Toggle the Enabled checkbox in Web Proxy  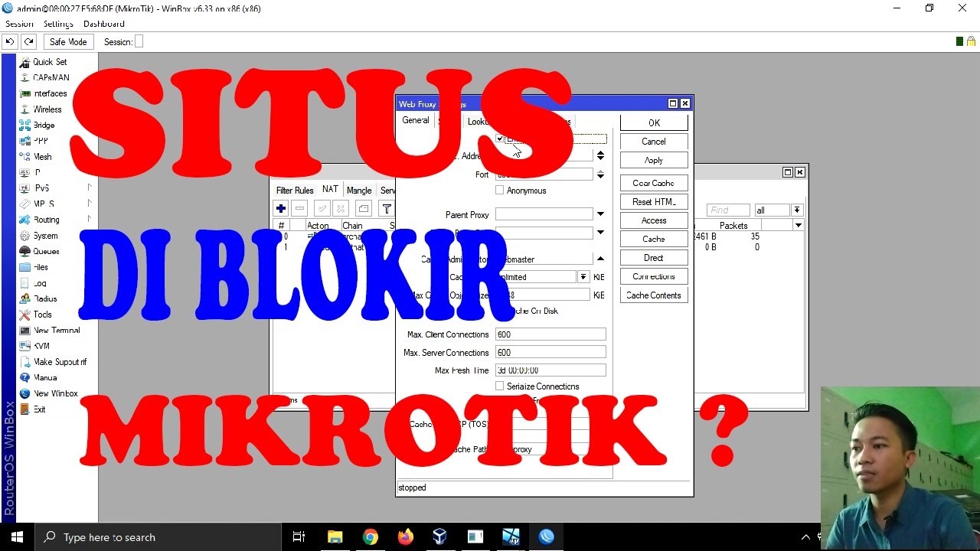500,139
